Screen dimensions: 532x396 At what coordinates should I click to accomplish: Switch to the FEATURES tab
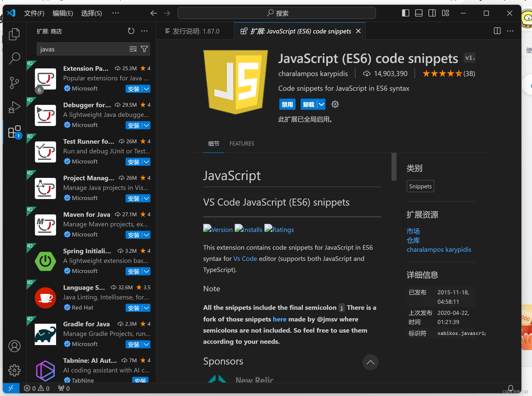point(242,143)
